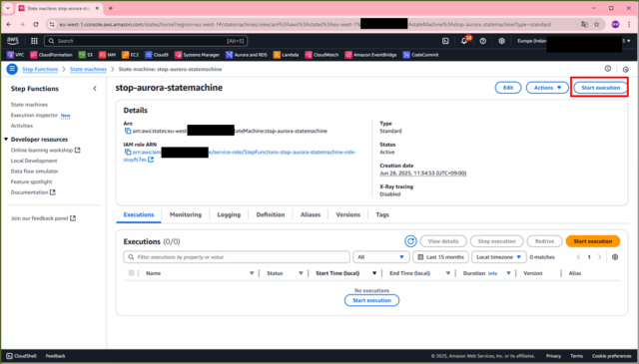Open the EC2 service shortcut
The height and width of the screenshot is (364, 639).
[x=131, y=55]
